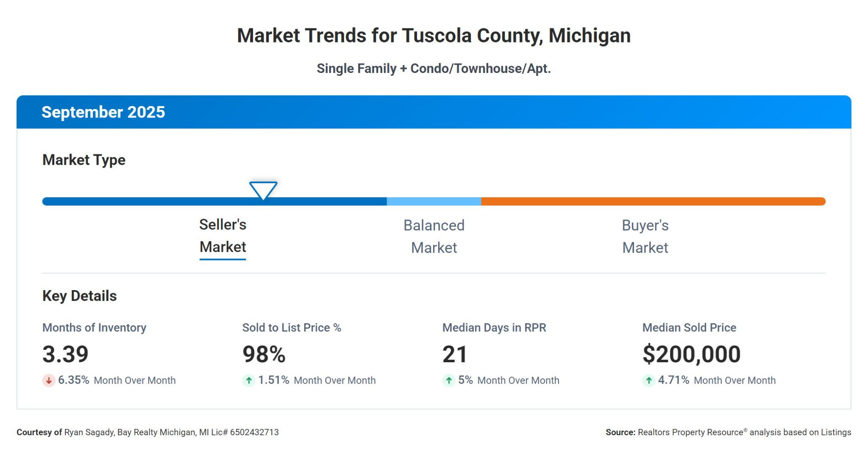Click the Sold to List Price 98% value
This screenshot has height=456, width=868.
[264, 354]
